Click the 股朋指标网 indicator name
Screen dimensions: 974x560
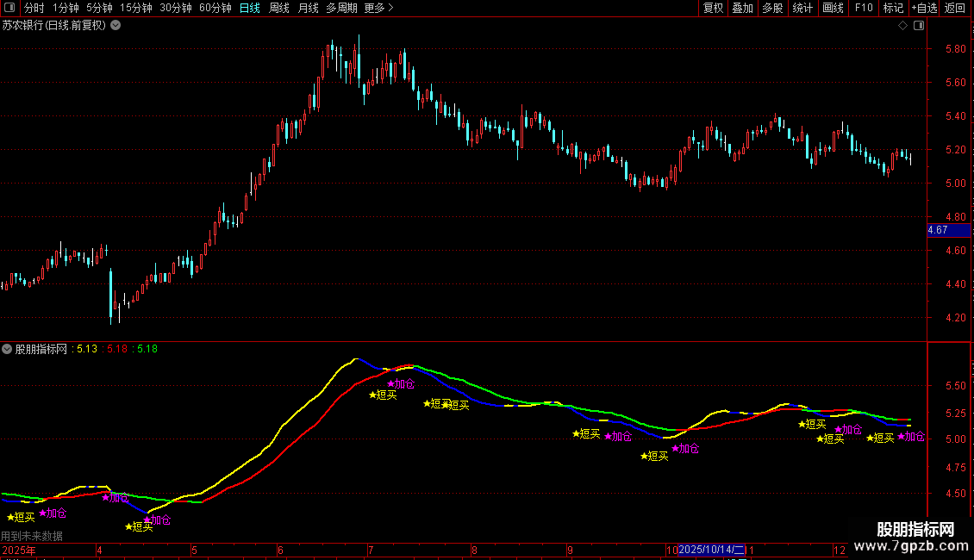(x=41, y=349)
